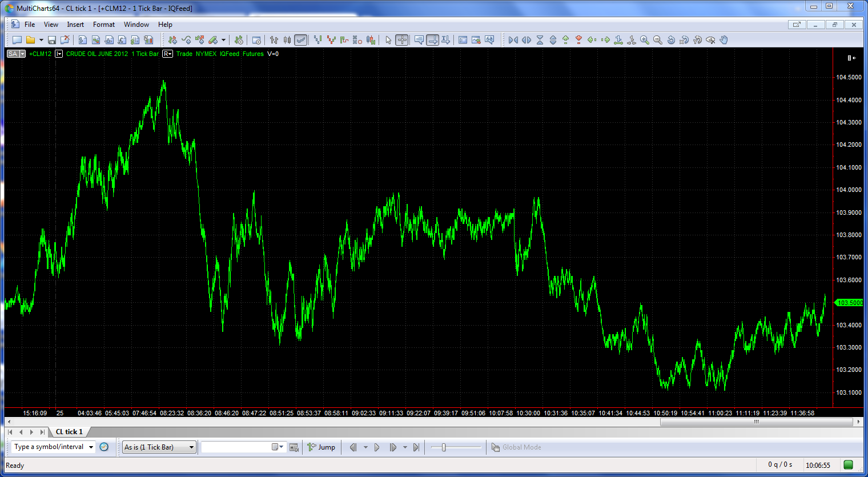Click the Compress Bar Spacing icon
868x477 pixels.
click(x=513, y=40)
